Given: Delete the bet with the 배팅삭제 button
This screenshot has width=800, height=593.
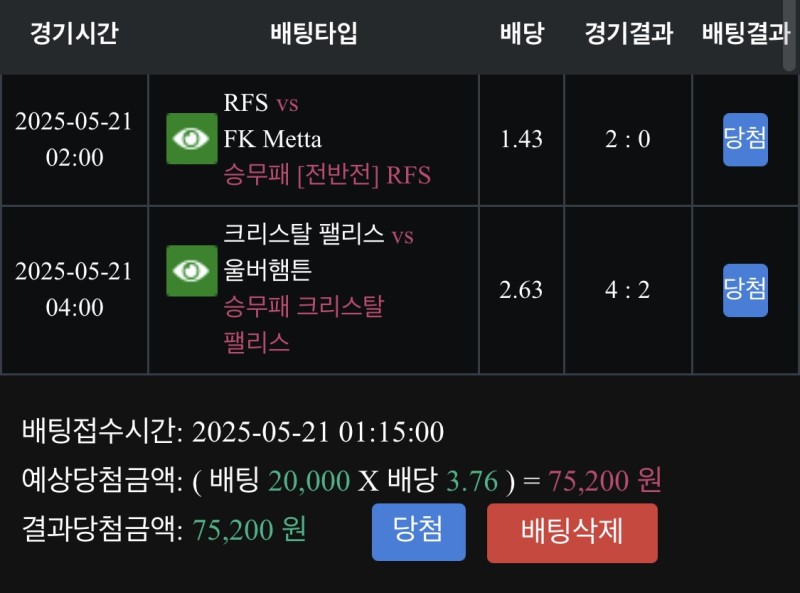Looking at the screenshot, I should click(572, 532).
